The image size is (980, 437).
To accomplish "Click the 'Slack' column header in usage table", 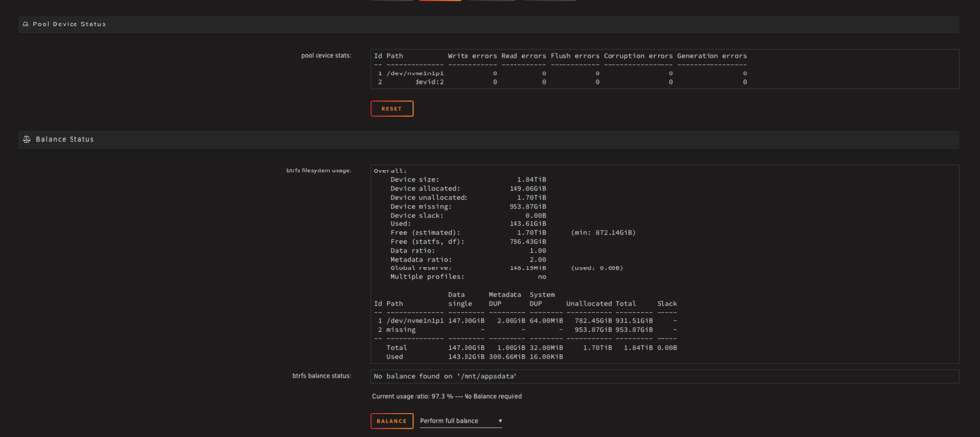I will point(666,303).
